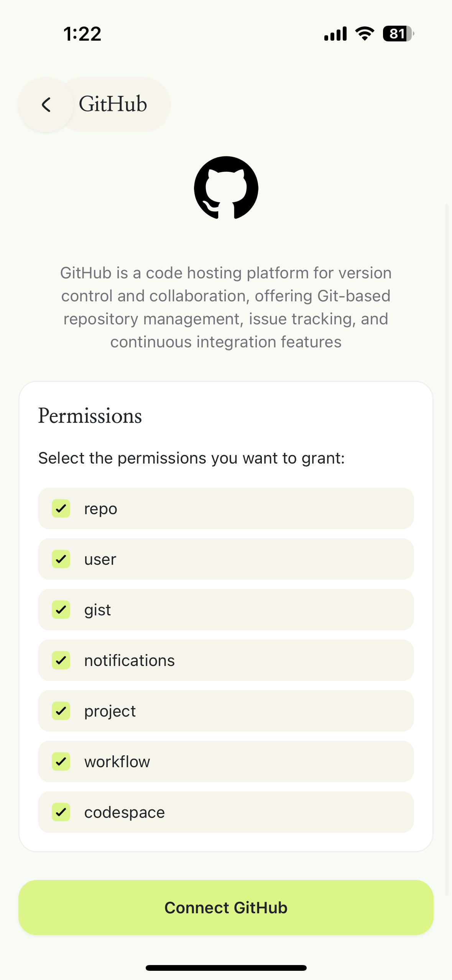Untick the codespace permission checkbox
The height and width of the screenshot is (980, 452).
(x=61, y=812)
